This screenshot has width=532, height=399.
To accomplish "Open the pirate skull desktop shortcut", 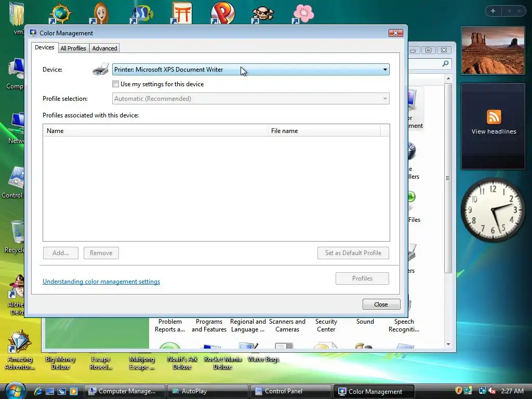I will [x=262, y=15].
